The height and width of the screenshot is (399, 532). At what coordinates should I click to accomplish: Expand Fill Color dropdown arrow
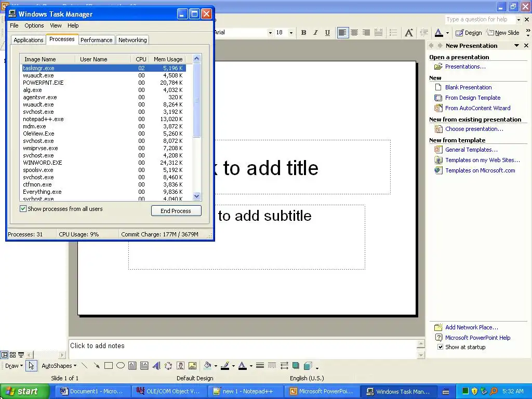pyautogui.click(x=216, y=366)
